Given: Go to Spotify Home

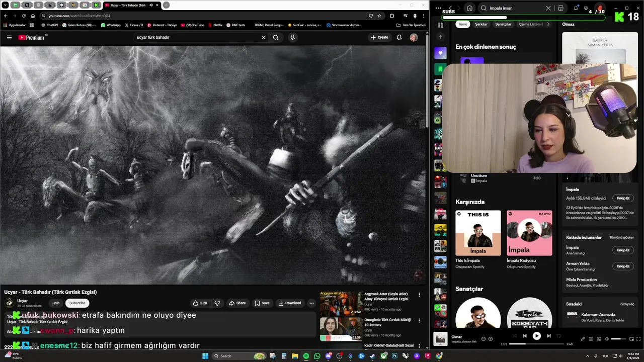Looking at the screenshot, I should point(469,8).
